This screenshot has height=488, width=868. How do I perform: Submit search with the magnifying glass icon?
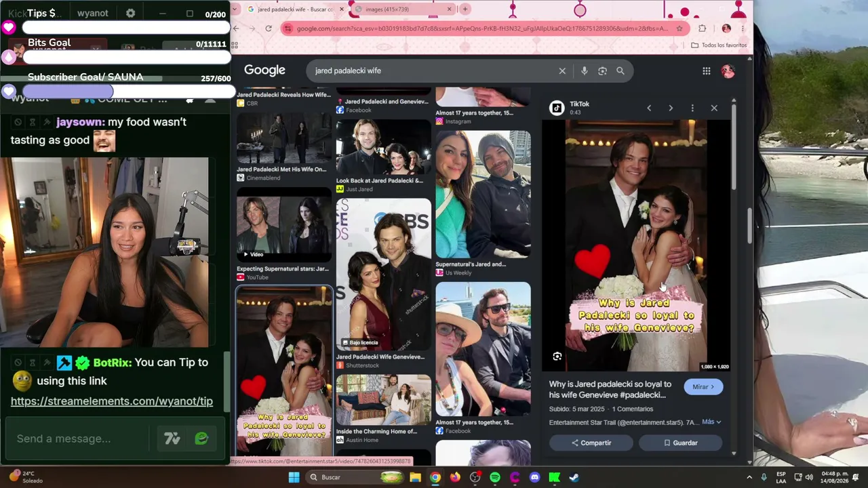[620, 70]
